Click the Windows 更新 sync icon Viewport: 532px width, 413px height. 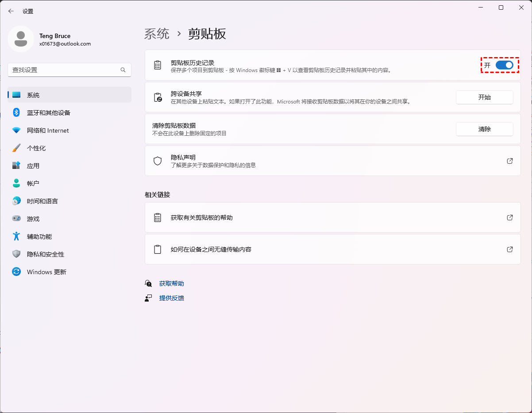pos(16,272)
